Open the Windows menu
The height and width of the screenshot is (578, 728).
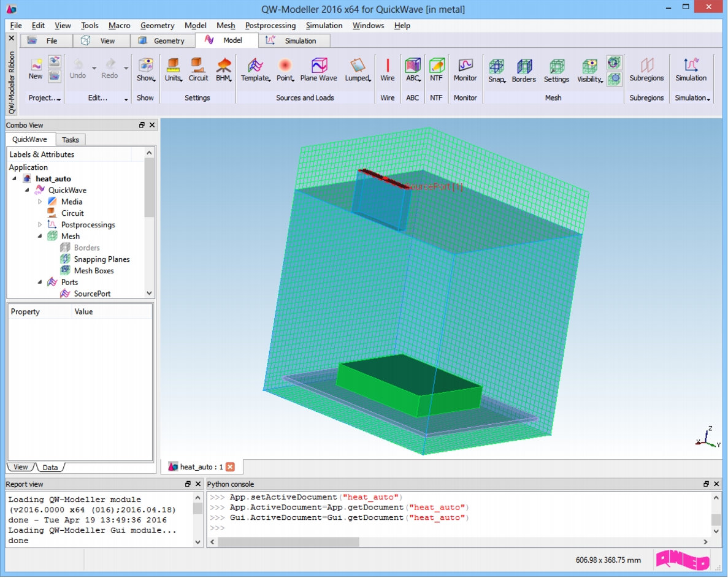tap(368, 26)
